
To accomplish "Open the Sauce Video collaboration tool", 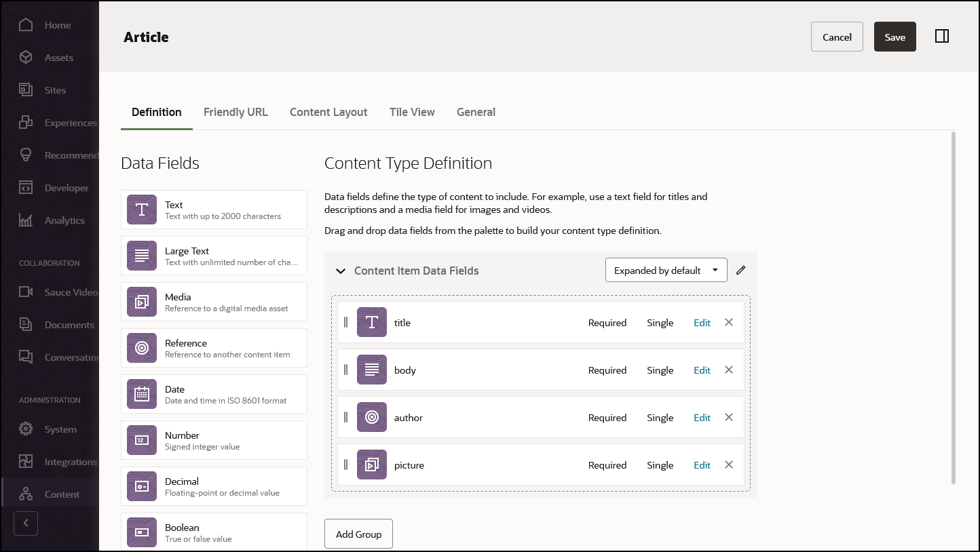I will coord(70,292).
